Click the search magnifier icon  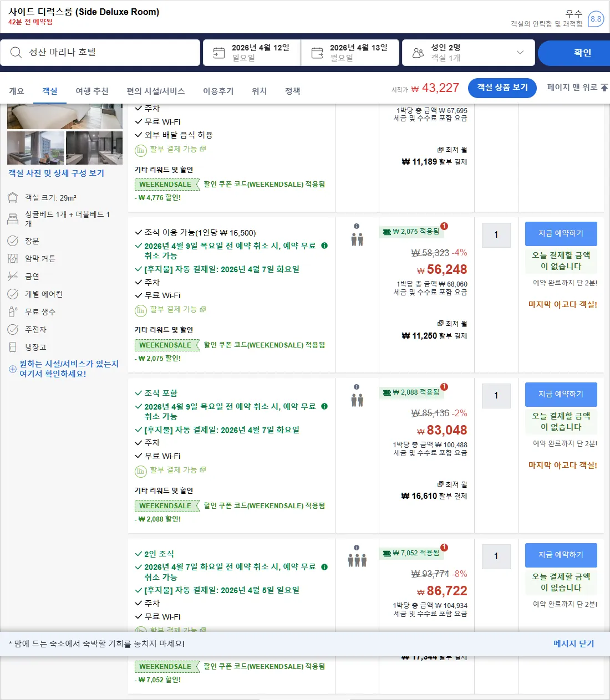16,52
